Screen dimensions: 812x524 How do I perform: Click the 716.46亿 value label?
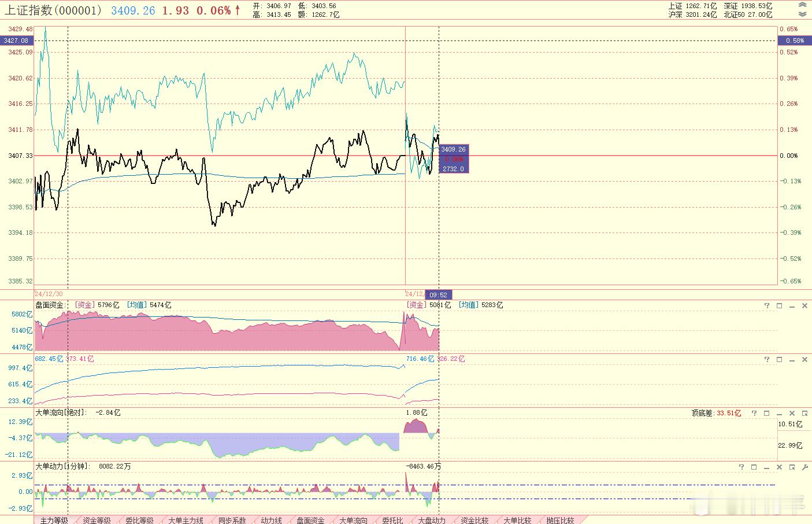[420, 359]
